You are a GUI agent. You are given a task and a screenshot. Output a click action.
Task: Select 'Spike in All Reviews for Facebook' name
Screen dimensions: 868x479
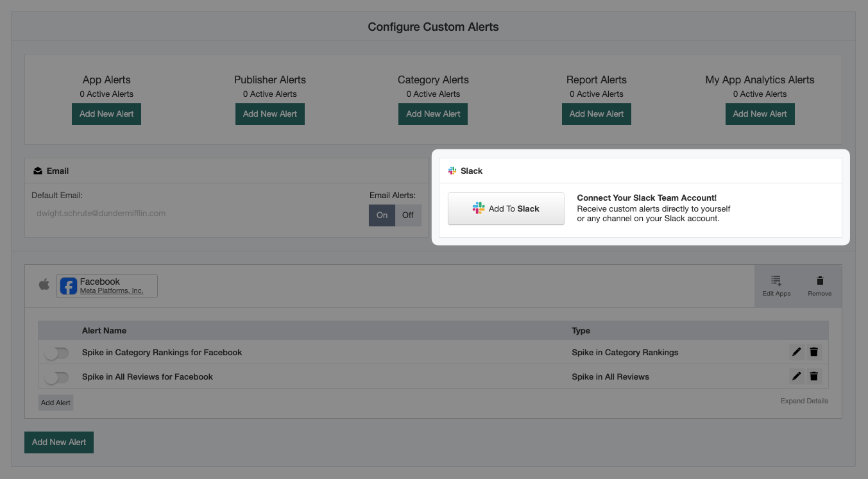point(147,376)
